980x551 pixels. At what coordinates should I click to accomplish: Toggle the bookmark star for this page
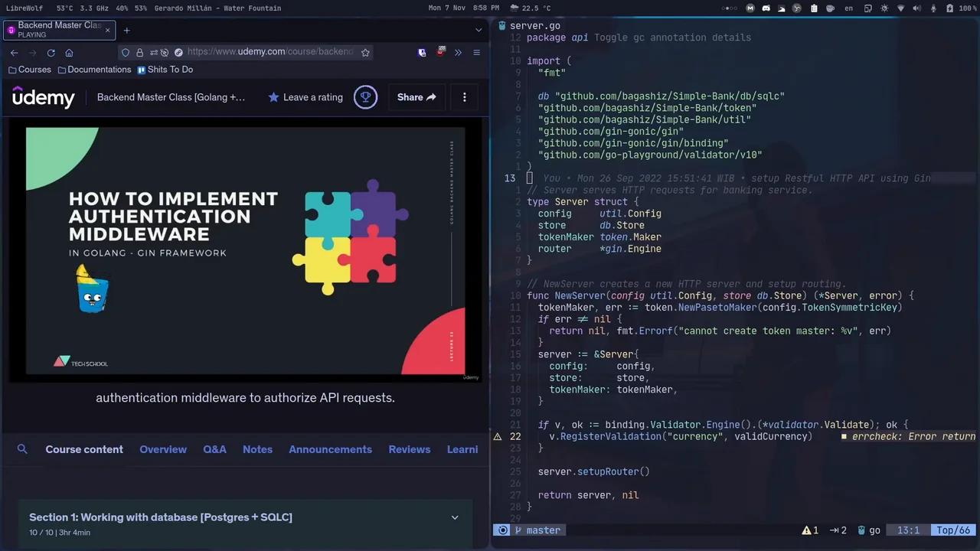365,51
